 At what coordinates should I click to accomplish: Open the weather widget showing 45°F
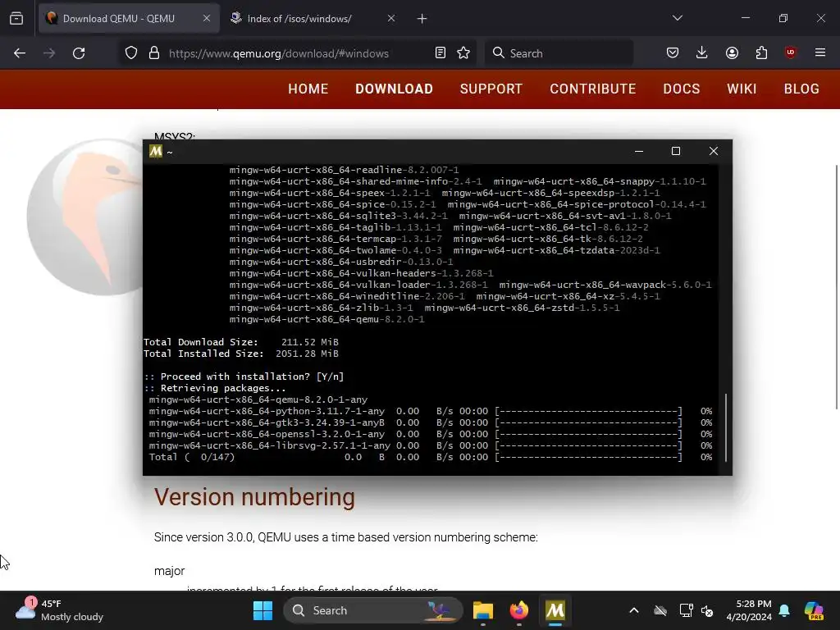pos(59,610)
